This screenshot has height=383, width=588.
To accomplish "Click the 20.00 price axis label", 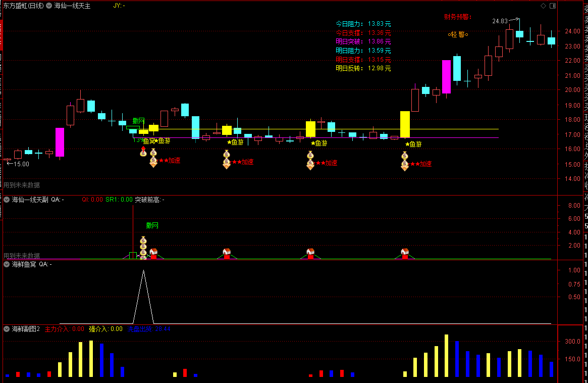I will point(573,90).
